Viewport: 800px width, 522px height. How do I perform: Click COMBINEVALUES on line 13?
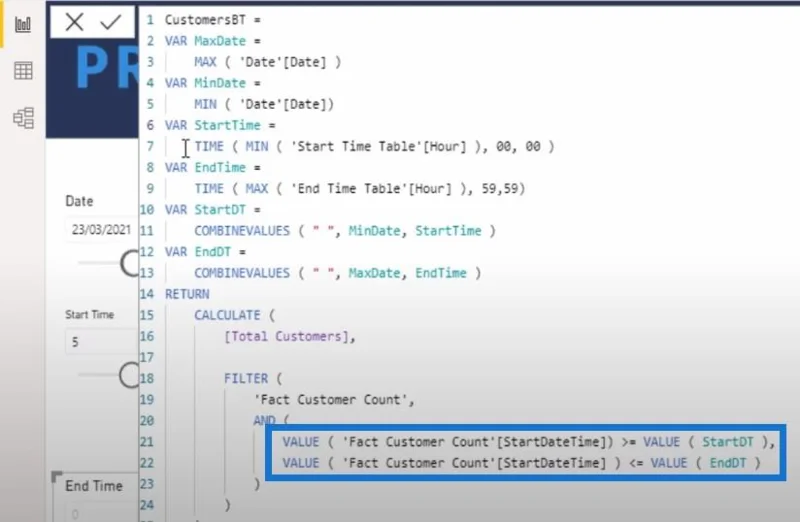tap(242, 273)
